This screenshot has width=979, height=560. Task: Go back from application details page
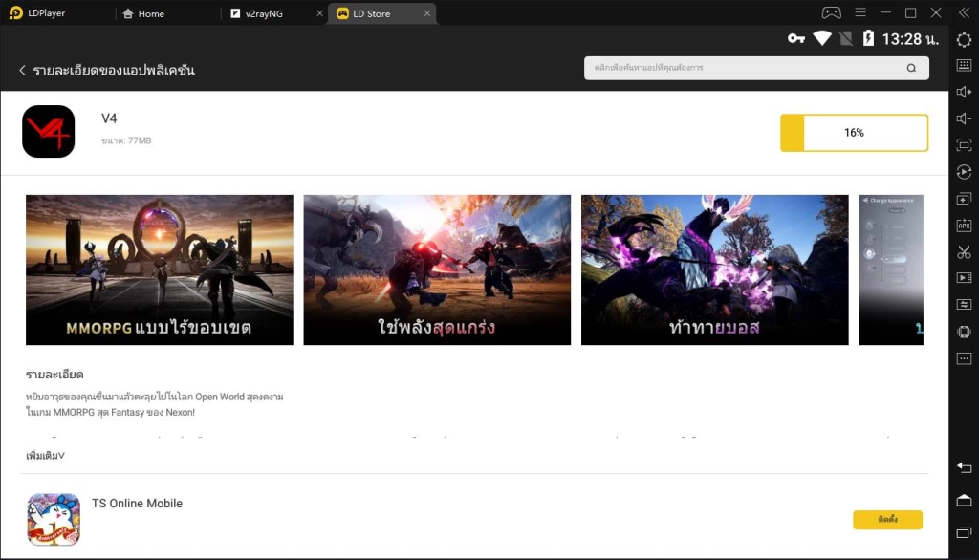(x=23, y=70)
